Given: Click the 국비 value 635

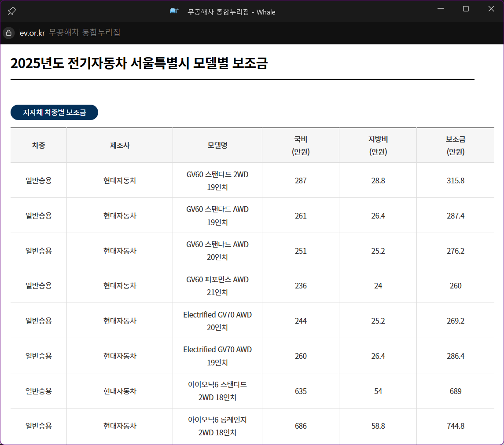Looking at the screenshot, I should [301, 391].
